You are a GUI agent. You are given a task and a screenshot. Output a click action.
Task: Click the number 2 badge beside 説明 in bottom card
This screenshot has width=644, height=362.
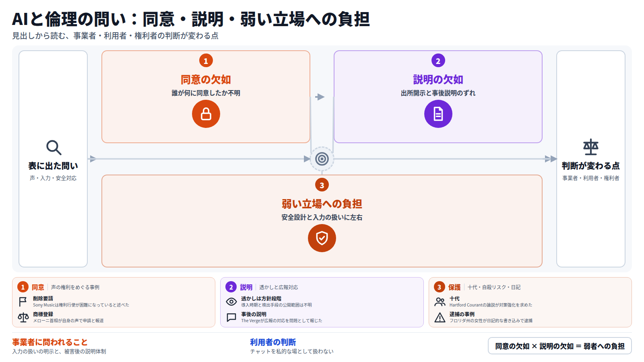[x=231, y=287]
